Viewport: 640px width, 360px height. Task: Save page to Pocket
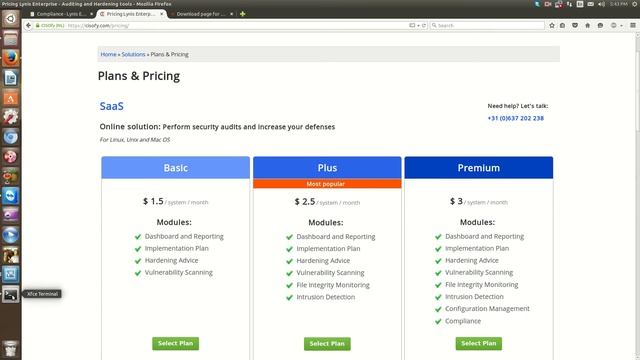click(x=575, y=25)
